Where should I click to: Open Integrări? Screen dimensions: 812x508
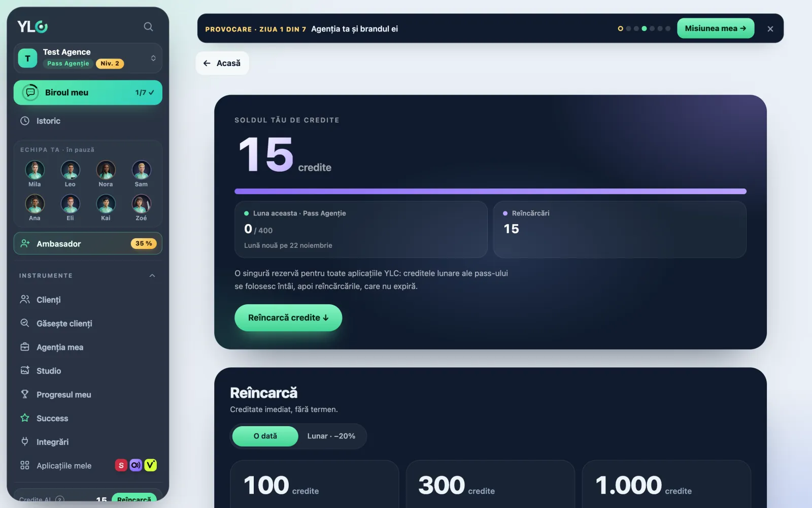coord(88,442)
